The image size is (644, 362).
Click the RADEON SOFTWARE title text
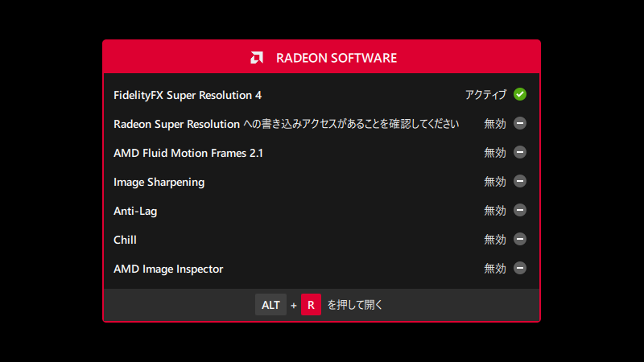tap(336, 58)
